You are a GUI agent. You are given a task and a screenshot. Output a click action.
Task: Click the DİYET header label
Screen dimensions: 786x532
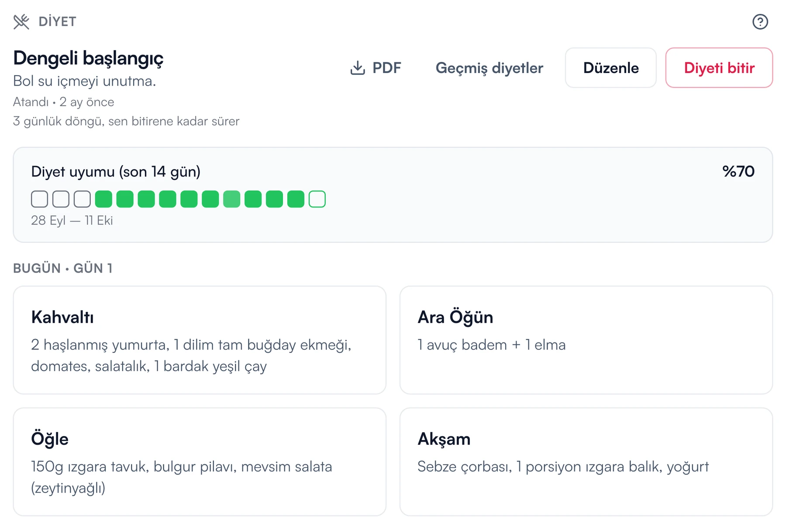coord(57,21)
